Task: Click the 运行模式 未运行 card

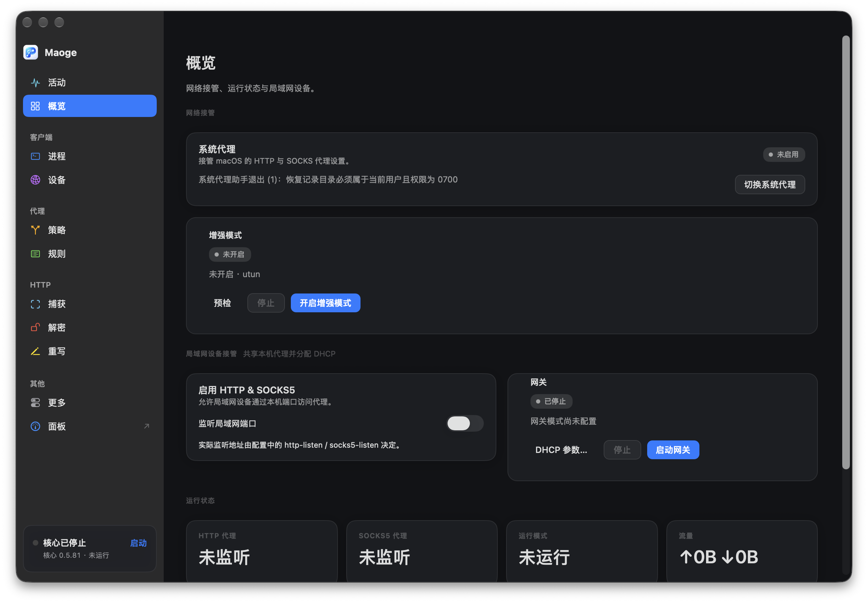Action: click(x=582, y=551)
